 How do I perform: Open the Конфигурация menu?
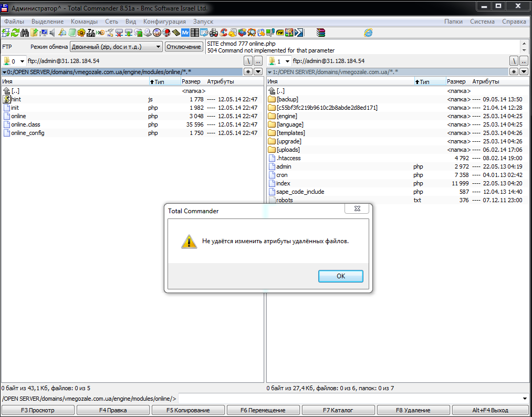click(x=164, y=22)
